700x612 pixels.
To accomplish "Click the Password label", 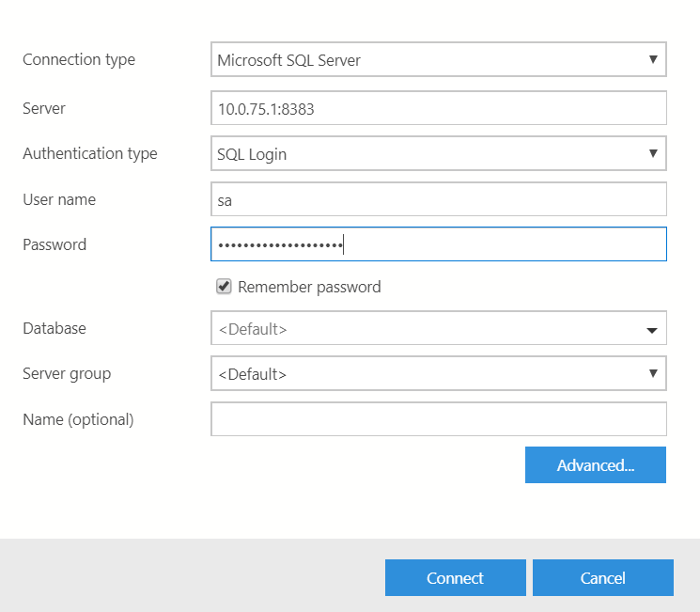I will click(54, 244).
